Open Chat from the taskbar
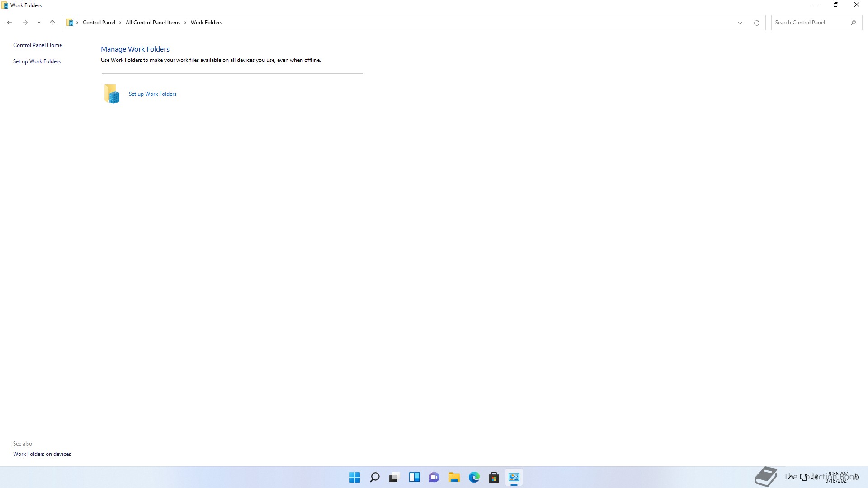The width and height of the screenshot is (868, 488). tap(434, 477)
